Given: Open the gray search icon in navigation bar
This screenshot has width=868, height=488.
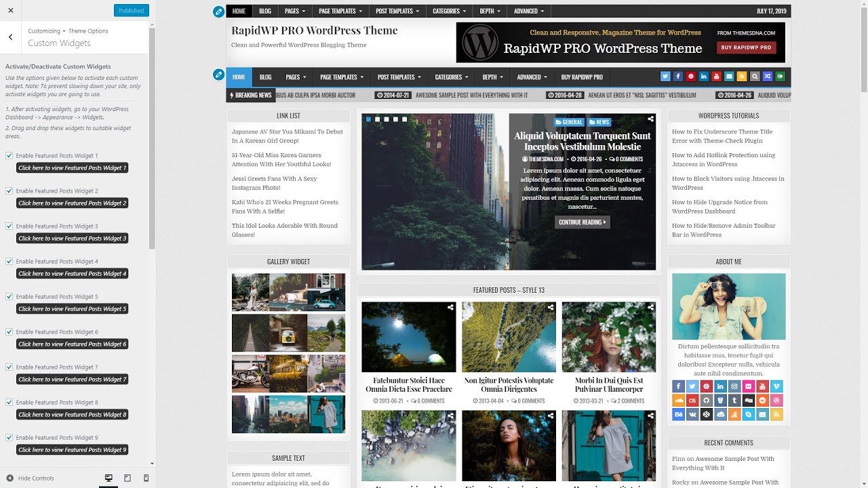Looking at the screenshot, I should 755,77.
